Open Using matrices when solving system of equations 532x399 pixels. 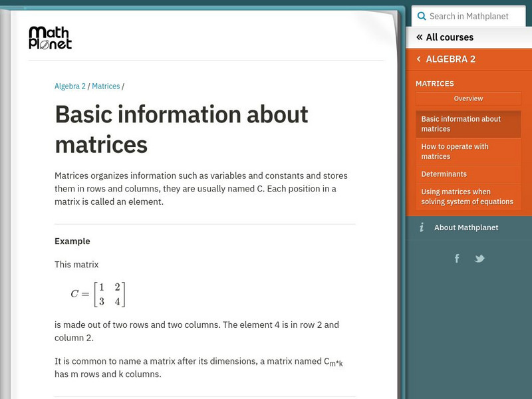[x=468, y=197]
